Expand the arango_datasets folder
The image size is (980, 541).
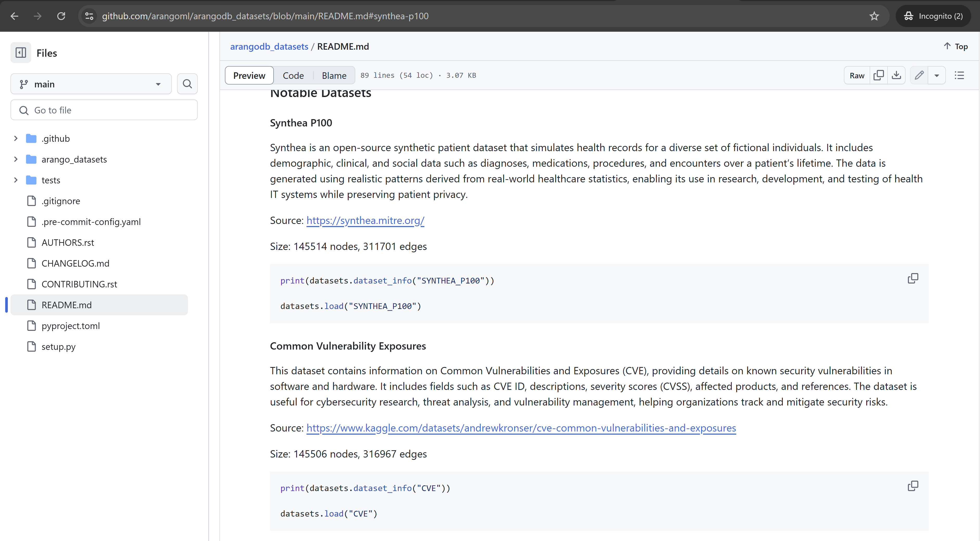coord(16,159)
